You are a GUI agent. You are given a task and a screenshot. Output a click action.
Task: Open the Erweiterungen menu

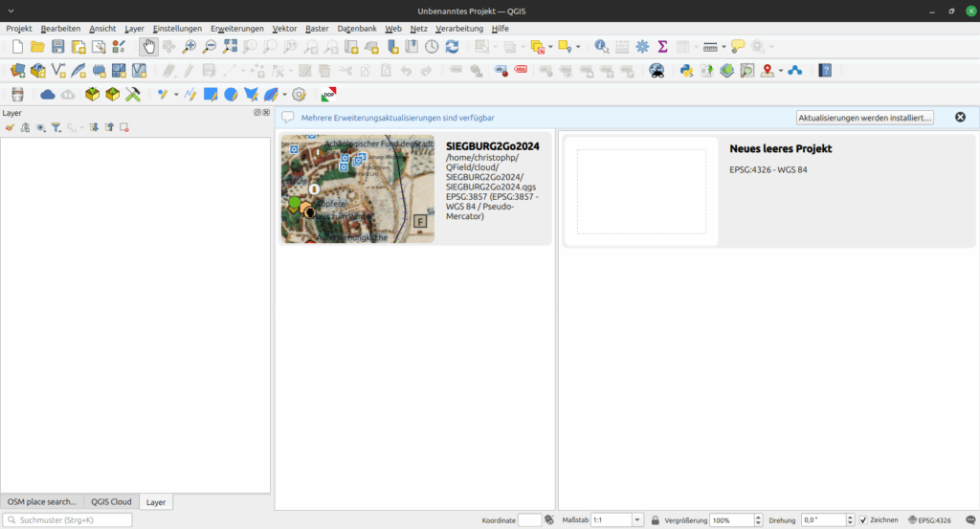236,29
